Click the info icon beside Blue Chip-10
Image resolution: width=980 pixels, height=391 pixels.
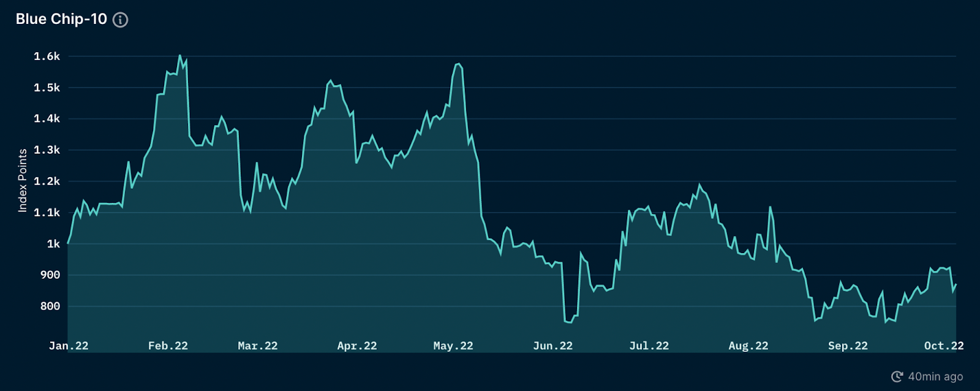click(x=121, y=20)
